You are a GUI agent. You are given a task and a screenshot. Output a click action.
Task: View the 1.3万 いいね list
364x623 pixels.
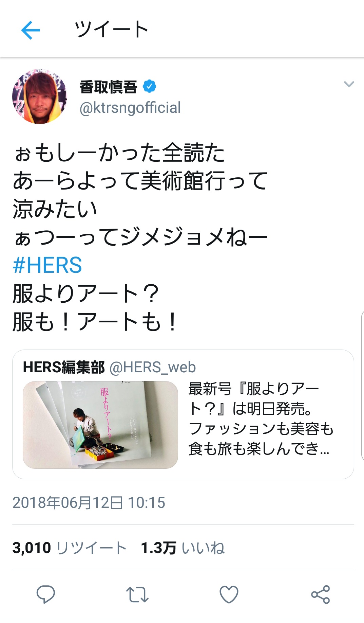tap(183, 548)
